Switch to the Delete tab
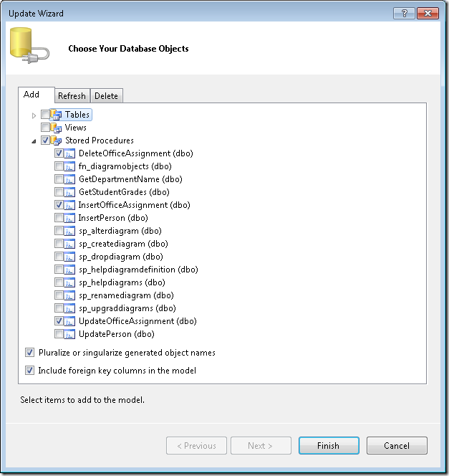The width and height of the screenshot is (449, 476). pyautogui.click(x=106, y=96)
